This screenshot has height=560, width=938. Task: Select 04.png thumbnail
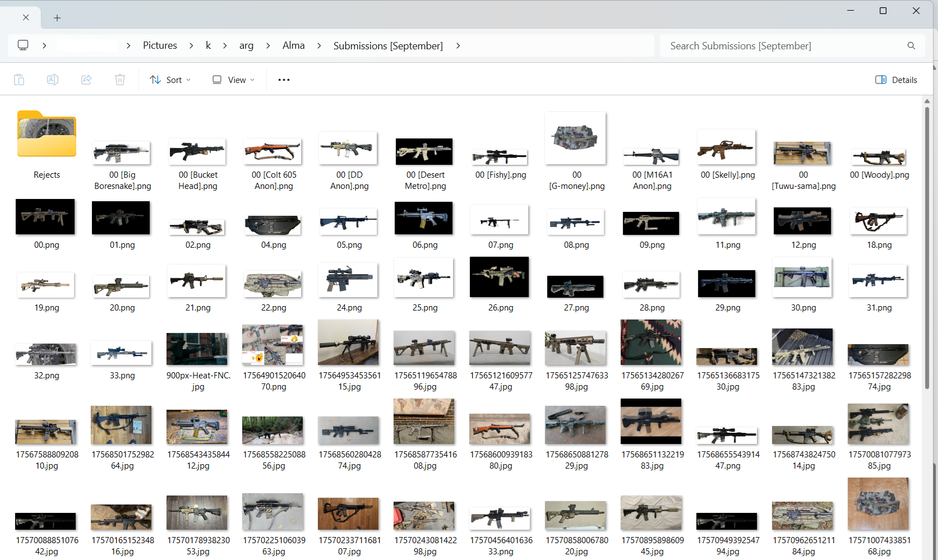[x=274, y=225]
